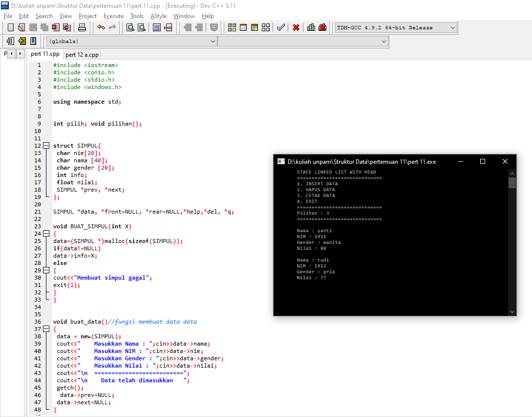Delete profiling information icon
The height and width of the screenshot is (417, 532).
322,27
